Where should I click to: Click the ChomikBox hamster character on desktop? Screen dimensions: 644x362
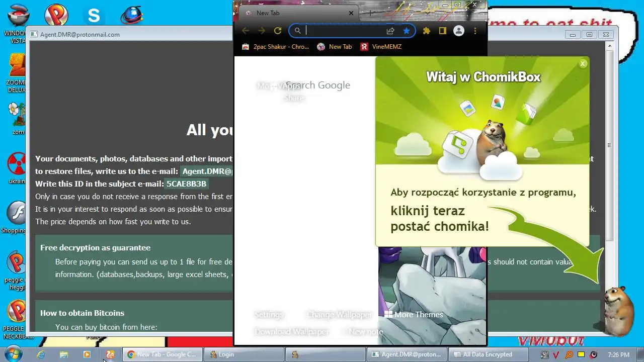(x=618, y=310)
